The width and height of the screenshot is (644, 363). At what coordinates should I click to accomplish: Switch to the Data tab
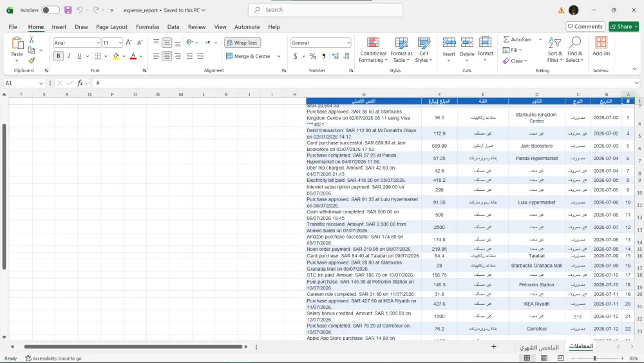pos(173,26)
